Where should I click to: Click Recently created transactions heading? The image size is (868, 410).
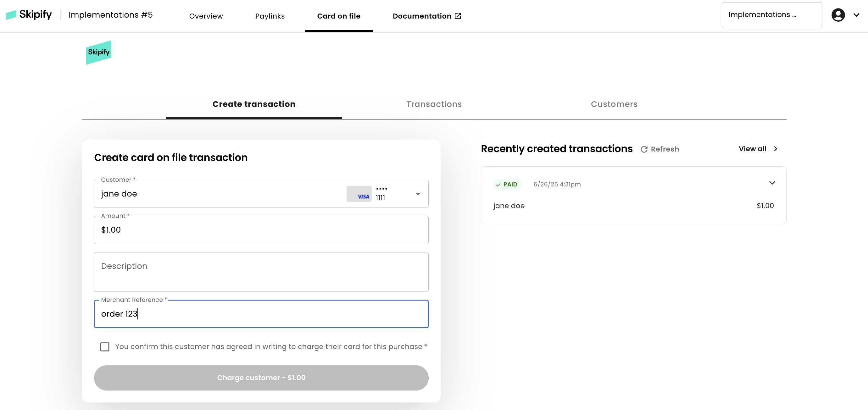(x=557, y=149)
